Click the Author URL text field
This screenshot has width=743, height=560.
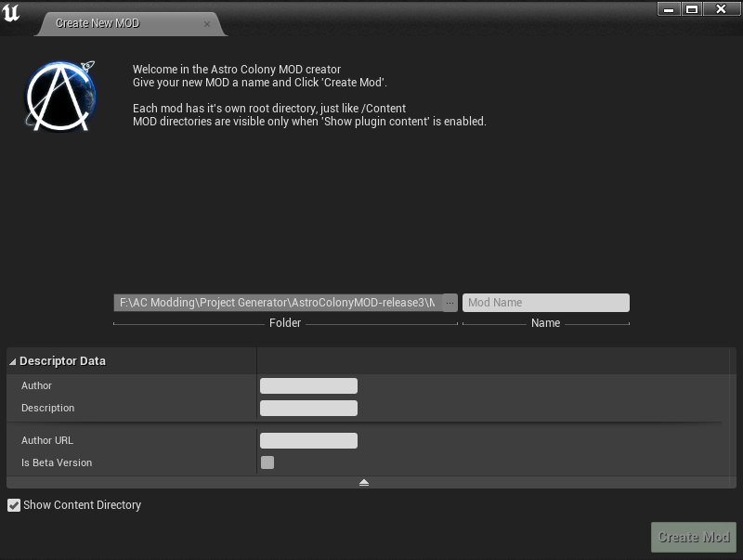coord(308,440)
